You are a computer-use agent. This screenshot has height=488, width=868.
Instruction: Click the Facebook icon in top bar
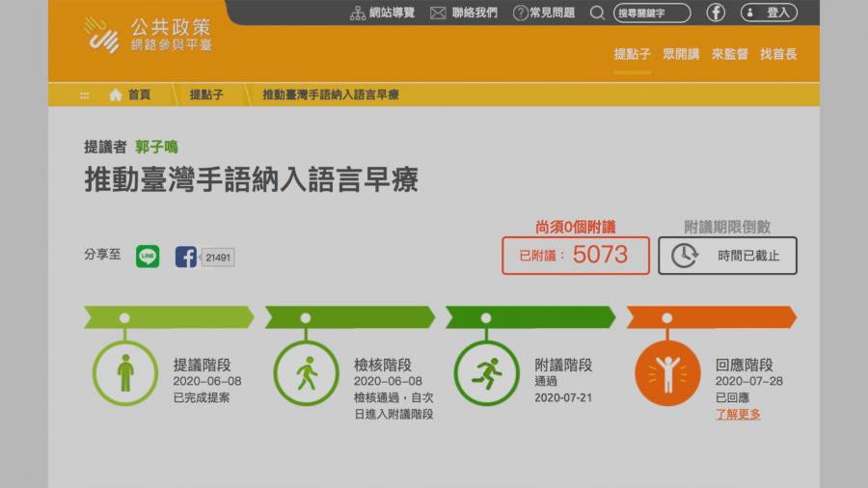716,13
